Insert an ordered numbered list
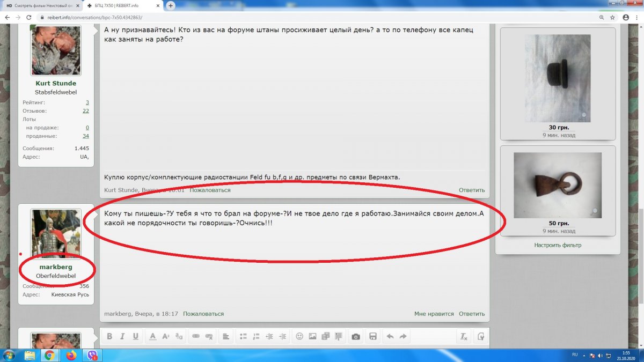The height and width of the screenshot is (362, 644). [x=256, y=336]
